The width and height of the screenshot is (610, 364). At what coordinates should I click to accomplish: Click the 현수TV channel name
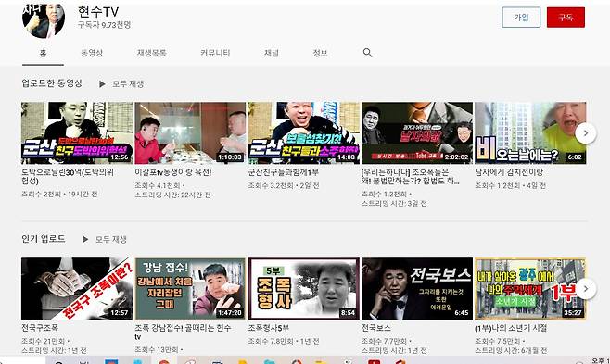[x=98, y=12]
